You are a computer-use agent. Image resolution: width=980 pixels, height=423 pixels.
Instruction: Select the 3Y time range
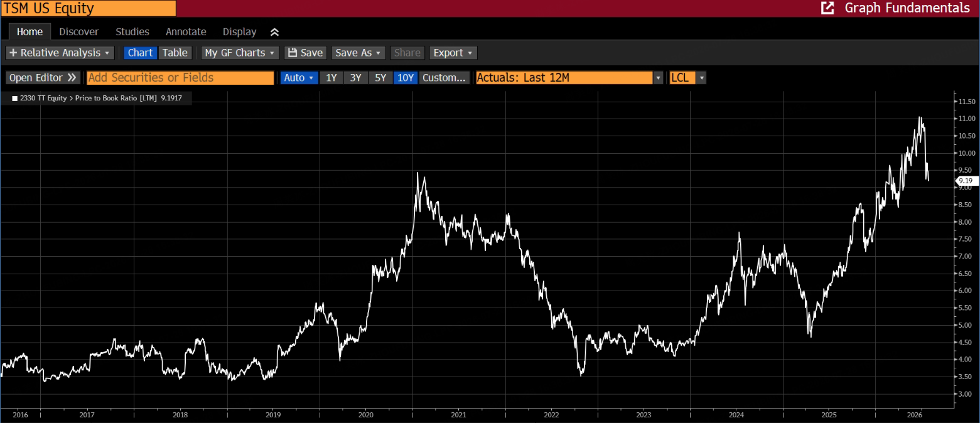click(356, 78)
